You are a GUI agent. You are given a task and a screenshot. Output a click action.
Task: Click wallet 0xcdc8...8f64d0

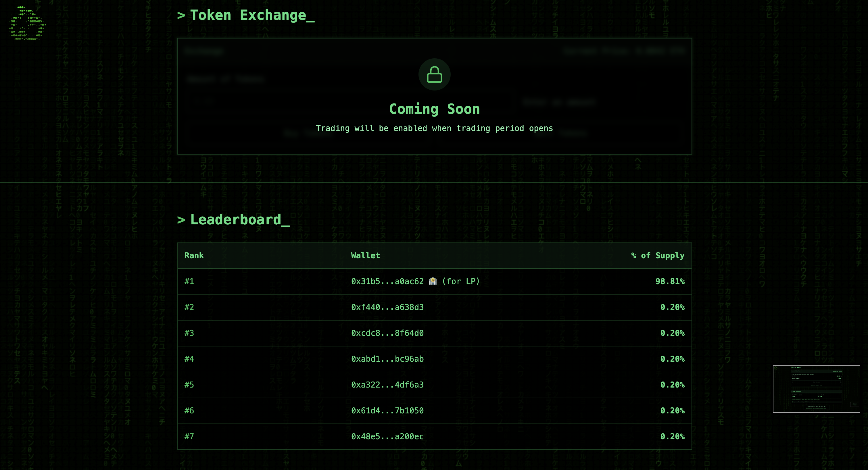(387, 333)
